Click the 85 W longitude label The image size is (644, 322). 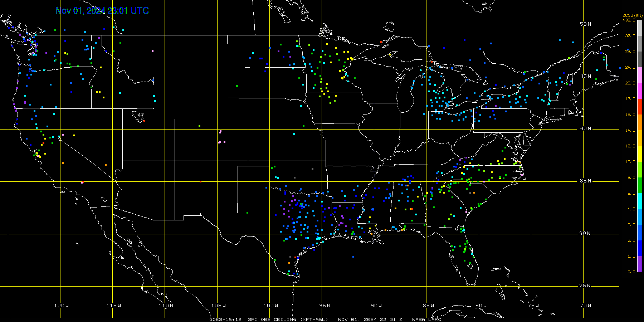[429, 306]
